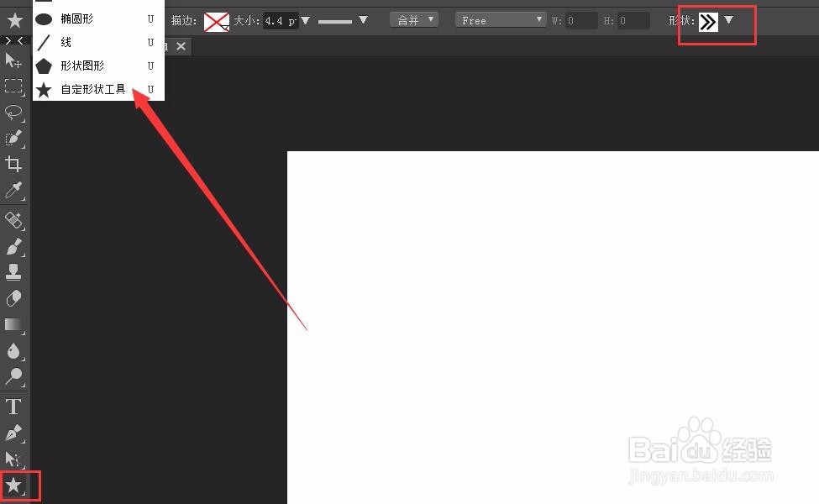Open the tool preset star icon in options bar

(14, 20)
